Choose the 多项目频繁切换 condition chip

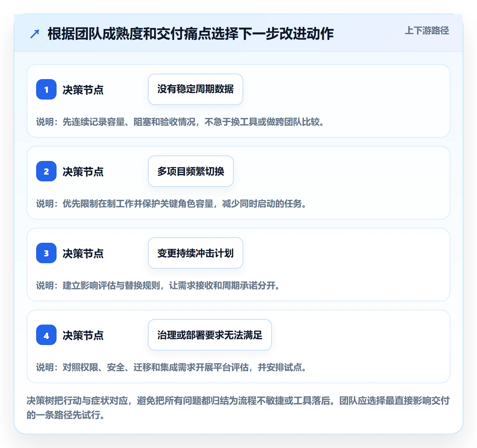pyautogui.click(x=191, y=171)
